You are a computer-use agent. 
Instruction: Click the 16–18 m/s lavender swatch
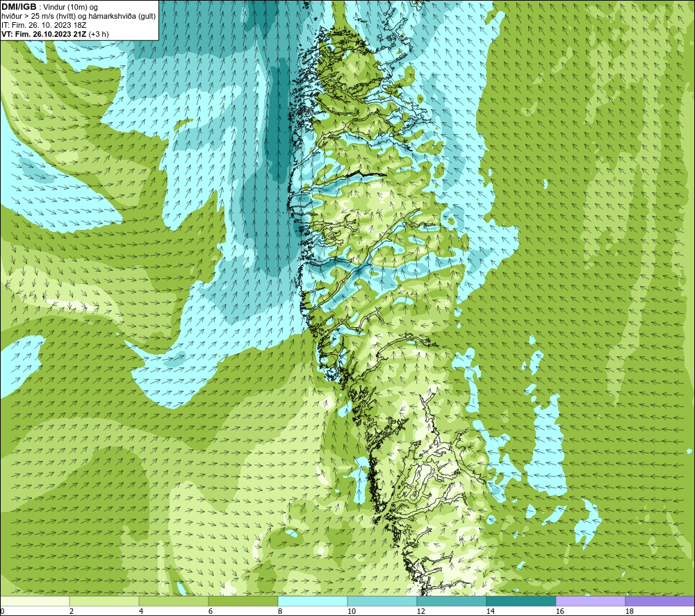(590, 601)
